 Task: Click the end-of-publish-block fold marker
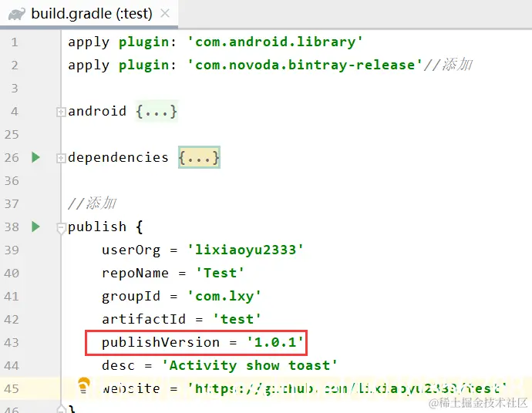(x=61, y=408)
